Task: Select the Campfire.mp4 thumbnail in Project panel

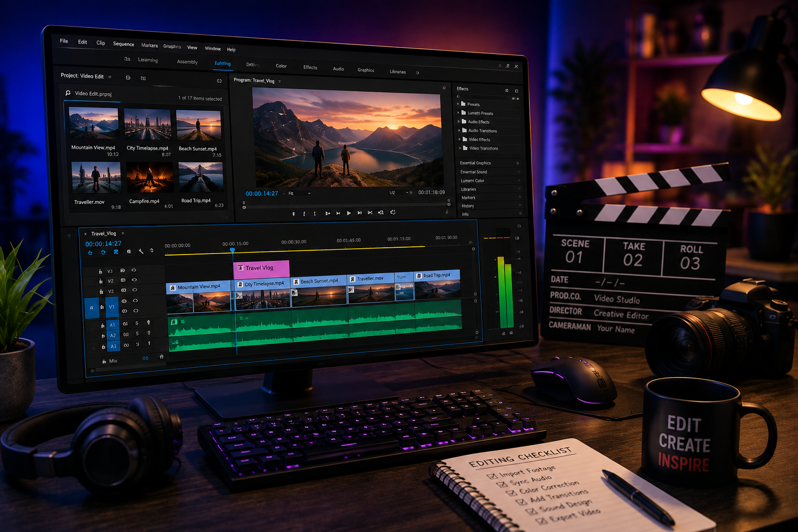Action: [150, 177]
